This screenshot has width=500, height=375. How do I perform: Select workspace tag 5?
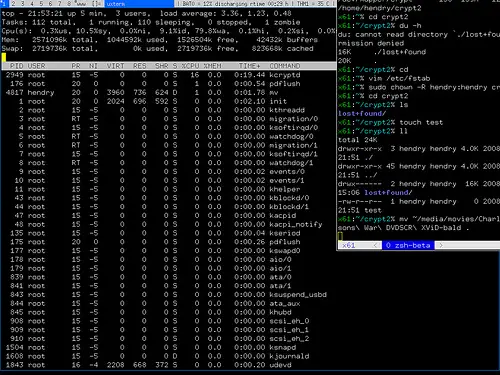[41, 4]
